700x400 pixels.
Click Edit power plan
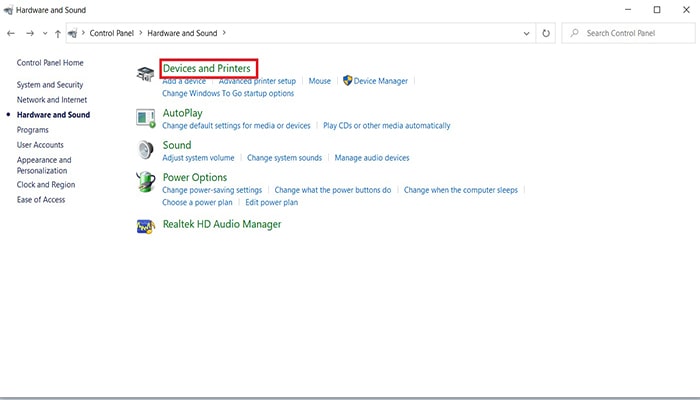click(271, 202)
